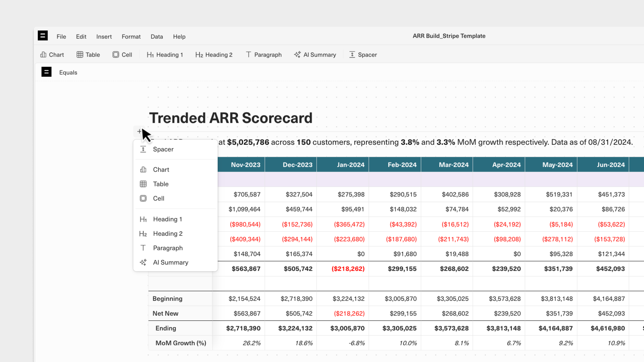Click the Trended ARR Scorecard heading
This screenshot has height=362, width=644.
(231, 118)
